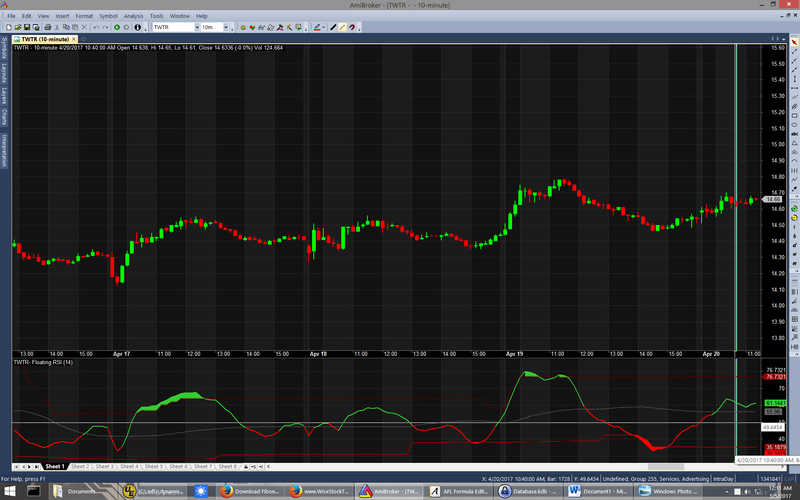
Task: Open chart tab list dropdown arrow
Action: [784, 39]
